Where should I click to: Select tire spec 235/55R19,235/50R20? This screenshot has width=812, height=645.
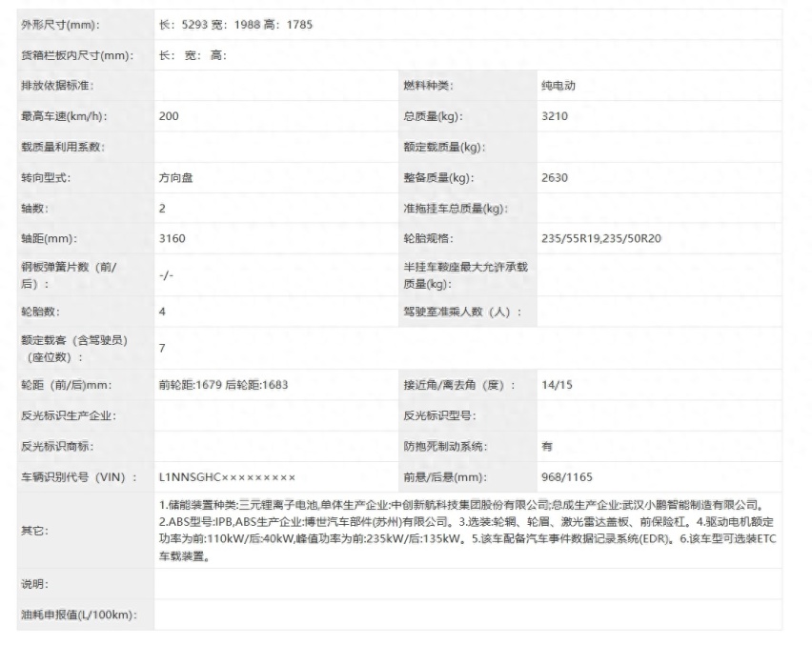click(x=601, y=238)
